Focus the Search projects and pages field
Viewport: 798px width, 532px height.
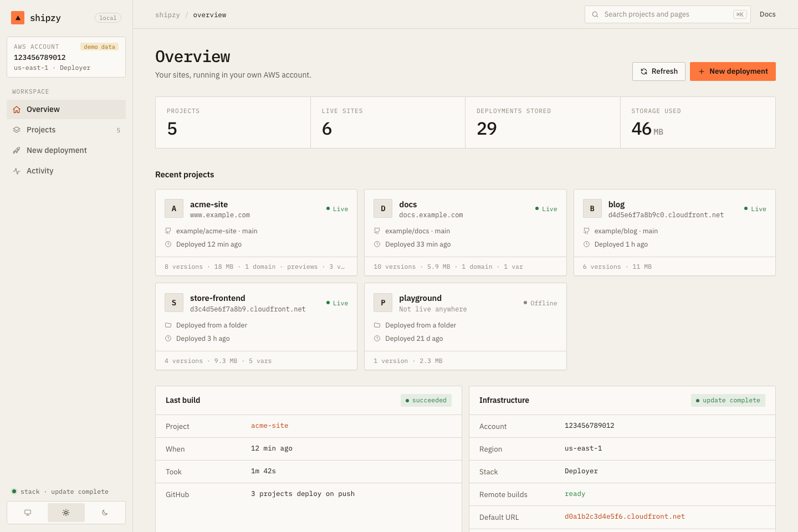pos(668,14)
